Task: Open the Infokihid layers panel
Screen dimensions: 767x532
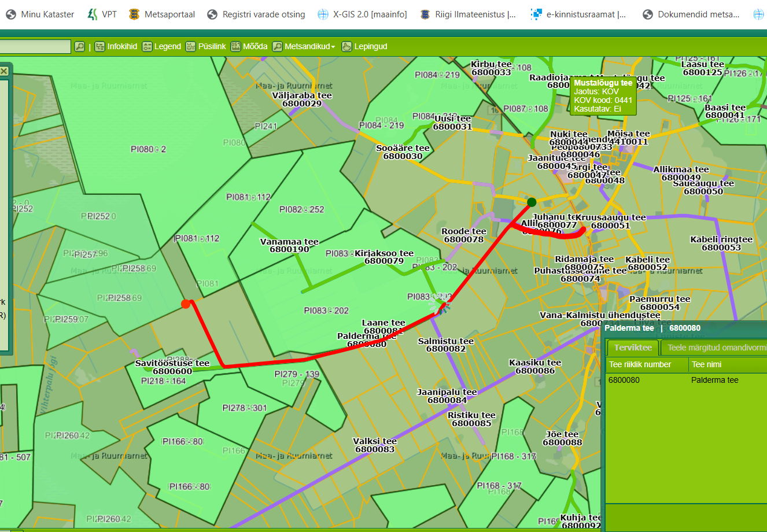Action: tap(116, 47)
